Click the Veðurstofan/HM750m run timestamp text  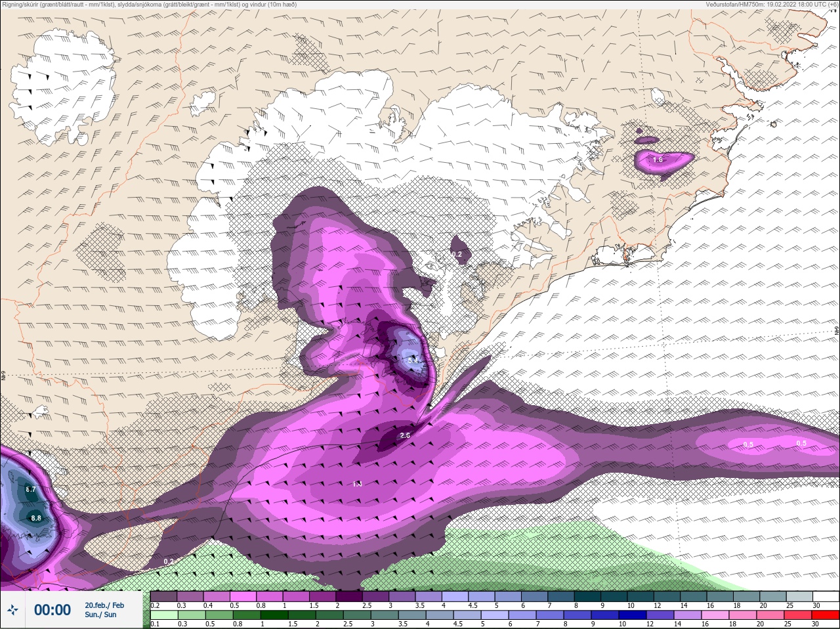tap(771, 5)
